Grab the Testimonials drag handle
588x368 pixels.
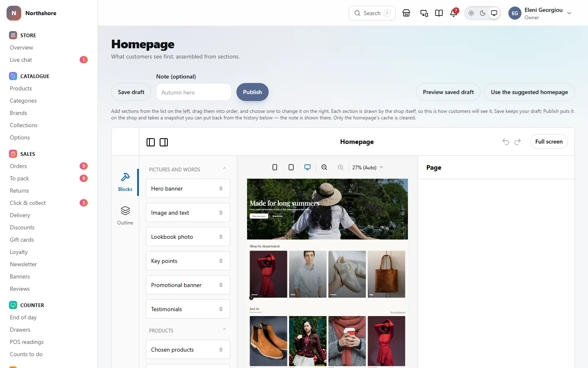[221, 309]
